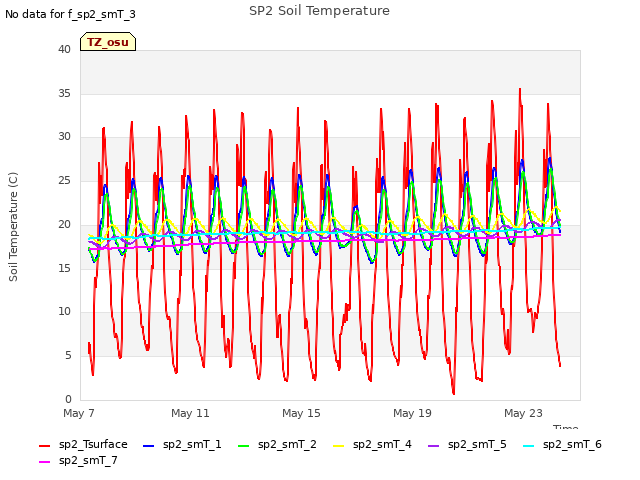Click the 10 y-axis tick label
Viewport: 640px width, 480px height.
64,312
